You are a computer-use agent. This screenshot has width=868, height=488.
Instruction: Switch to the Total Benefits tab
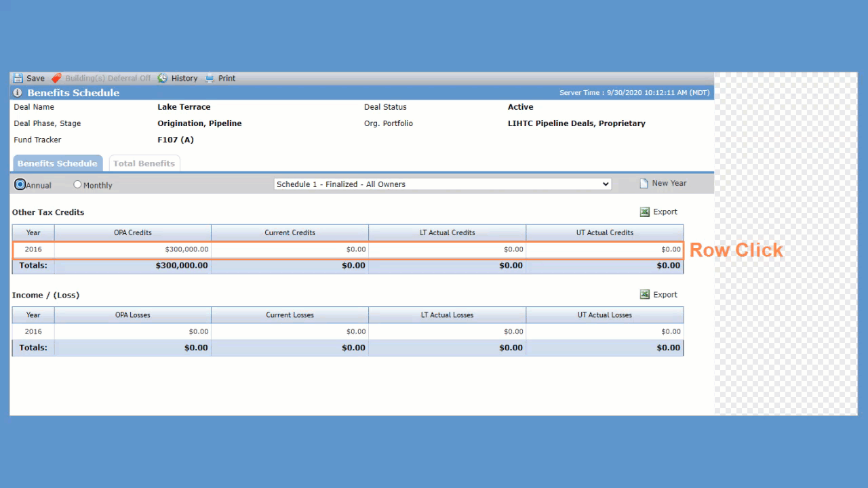[x=144, y=163]
